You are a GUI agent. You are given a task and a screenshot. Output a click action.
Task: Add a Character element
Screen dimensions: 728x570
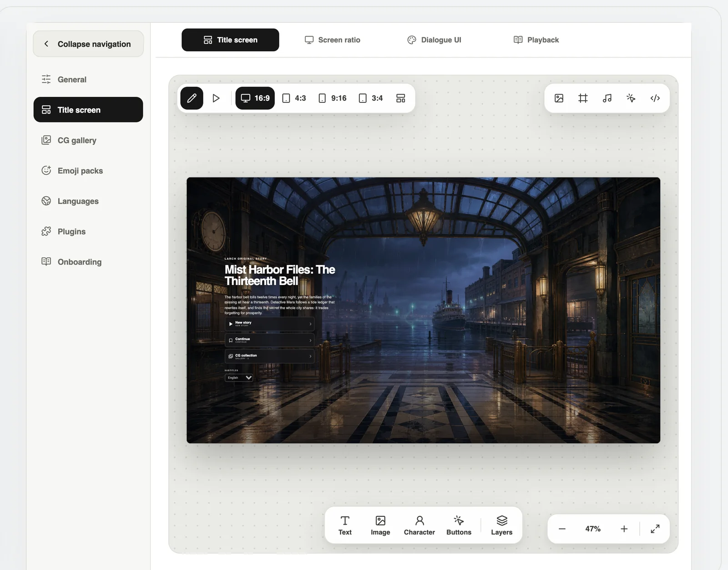(420, 525)
